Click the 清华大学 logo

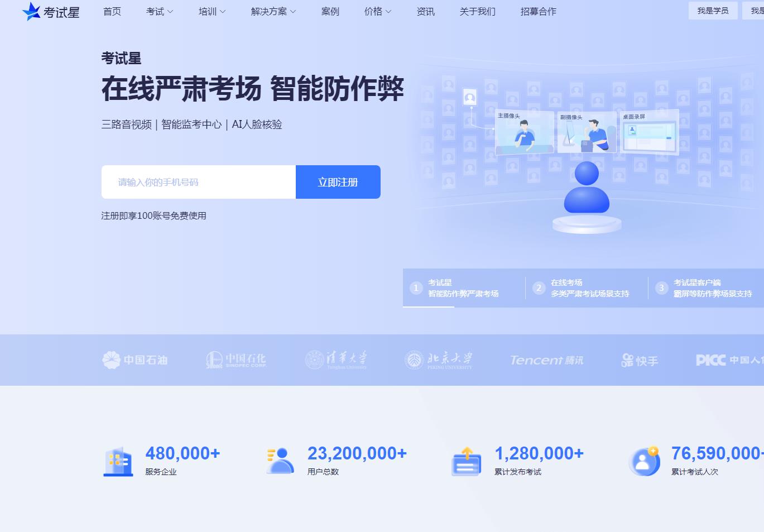336,360
